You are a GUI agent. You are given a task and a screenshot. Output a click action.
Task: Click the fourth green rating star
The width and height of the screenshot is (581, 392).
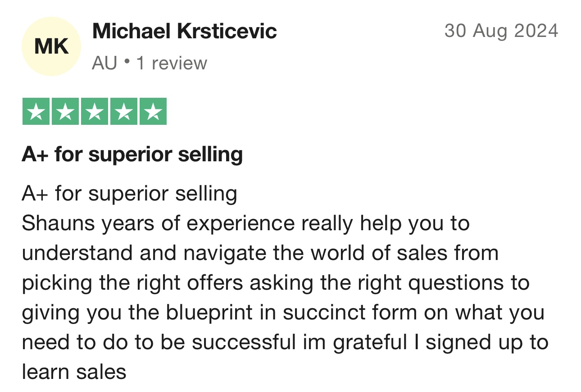point(124,111)
